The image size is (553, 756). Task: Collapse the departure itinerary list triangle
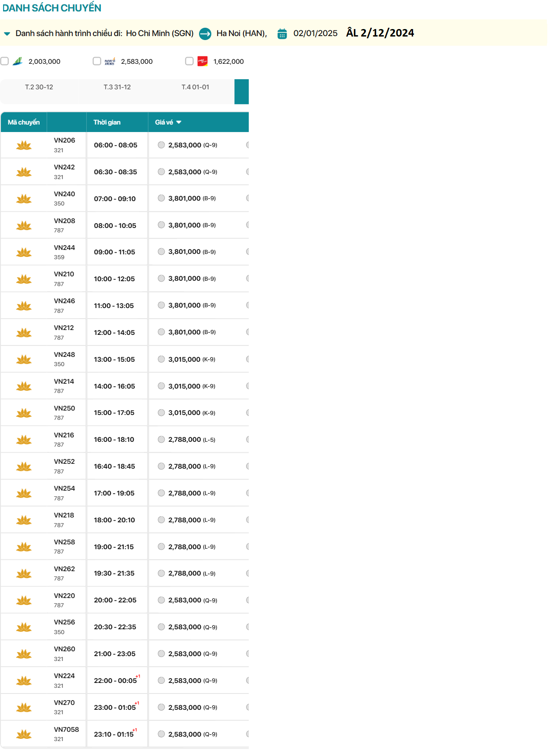pos(7,33)
